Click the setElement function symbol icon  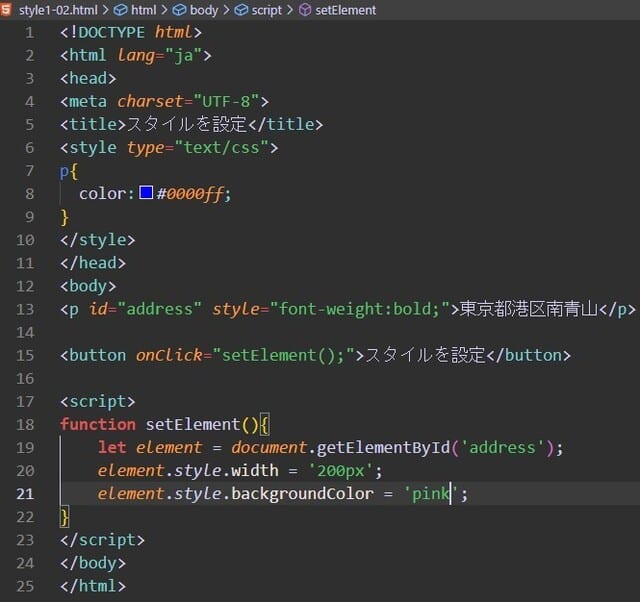click(x=305, y=10)
